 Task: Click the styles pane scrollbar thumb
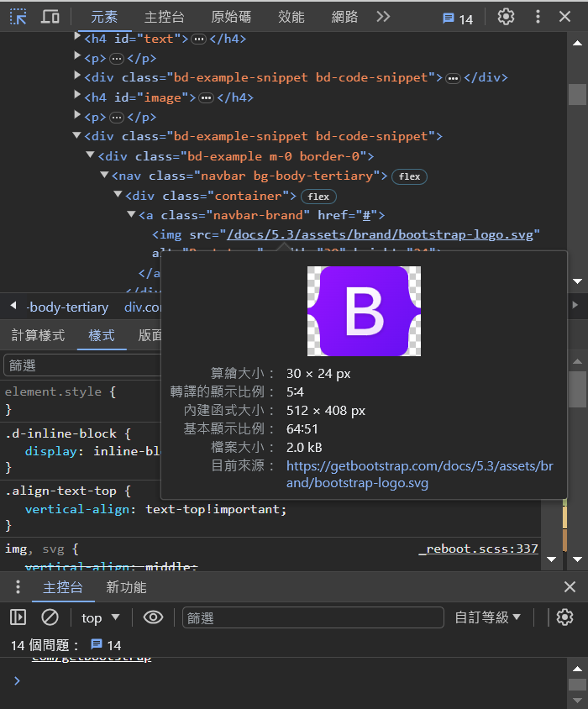tap(577, 389)
